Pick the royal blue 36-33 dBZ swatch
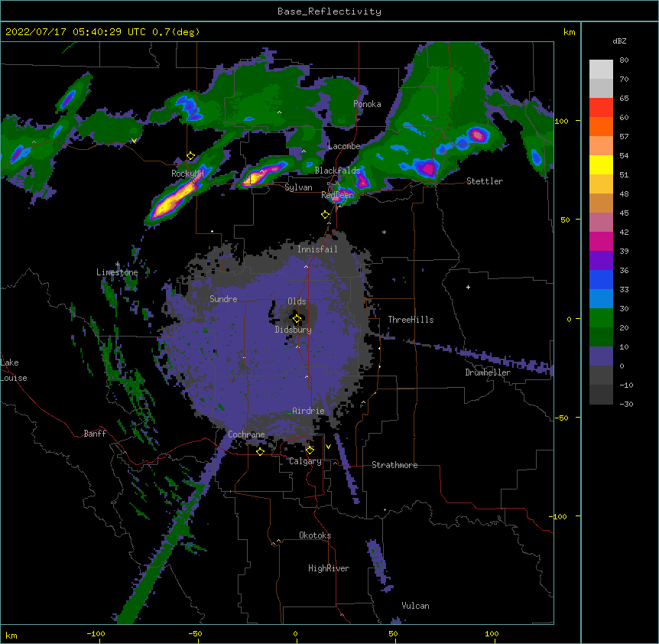This screenshot has width=659, height=644. pos(601,279)
